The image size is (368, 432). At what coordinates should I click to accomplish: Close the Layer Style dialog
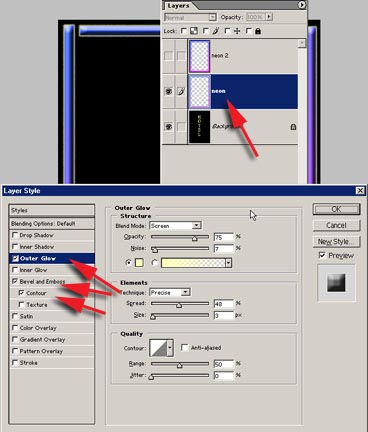pyautogui.click(x=360, y=190)
